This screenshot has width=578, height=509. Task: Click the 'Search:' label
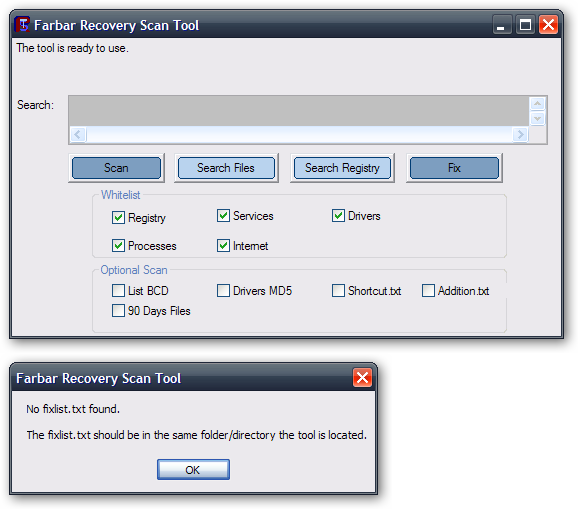35,105
